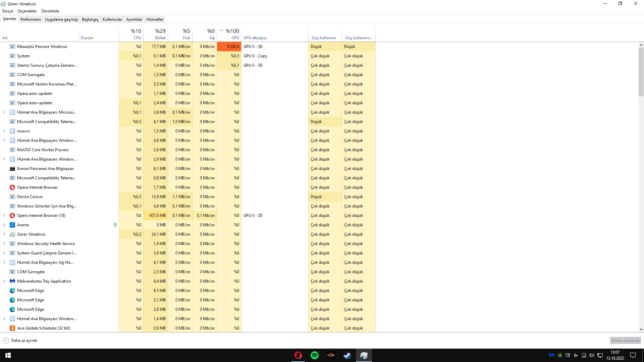Switch to the Performans tab
This screenshot has height=362, width=644.
pos(31,19)
